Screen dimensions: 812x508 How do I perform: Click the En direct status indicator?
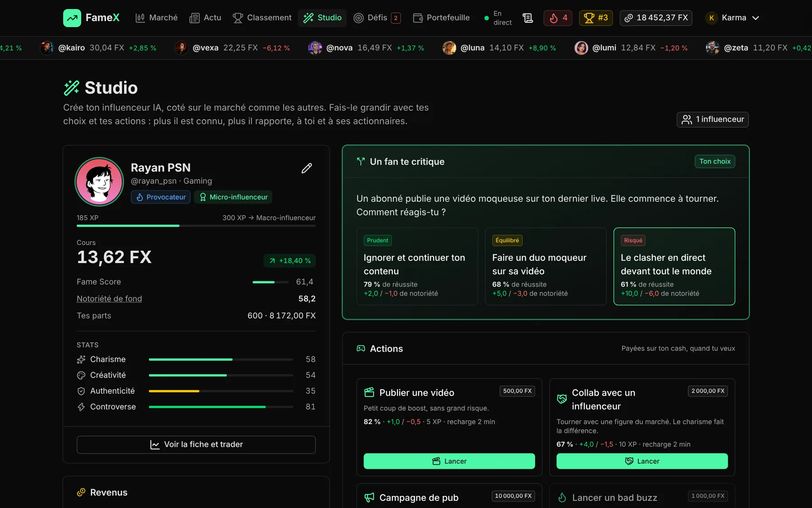coord(498,18)
